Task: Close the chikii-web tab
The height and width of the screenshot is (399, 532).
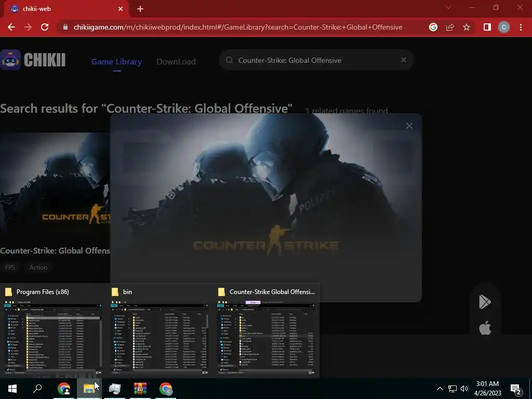Action: [121, 9]
